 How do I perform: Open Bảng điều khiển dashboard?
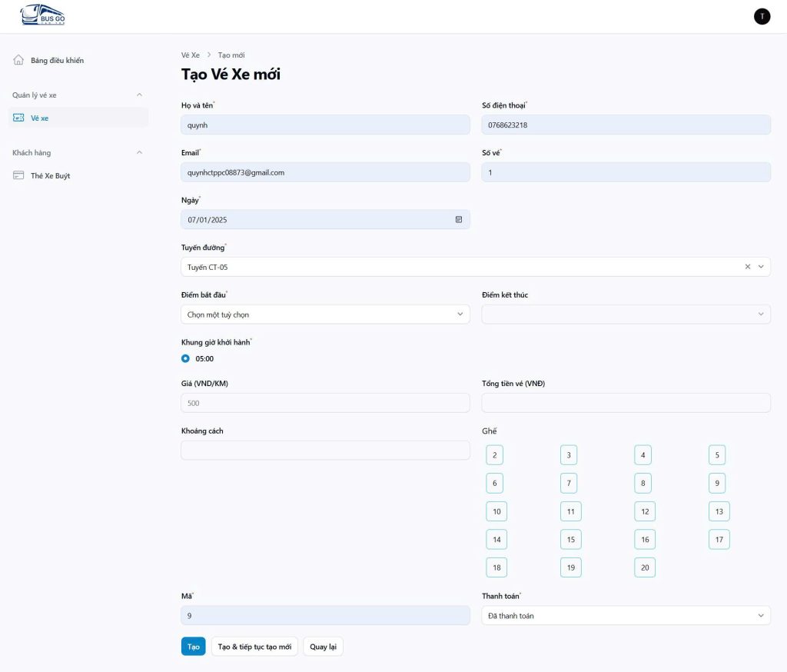[57, 60]
